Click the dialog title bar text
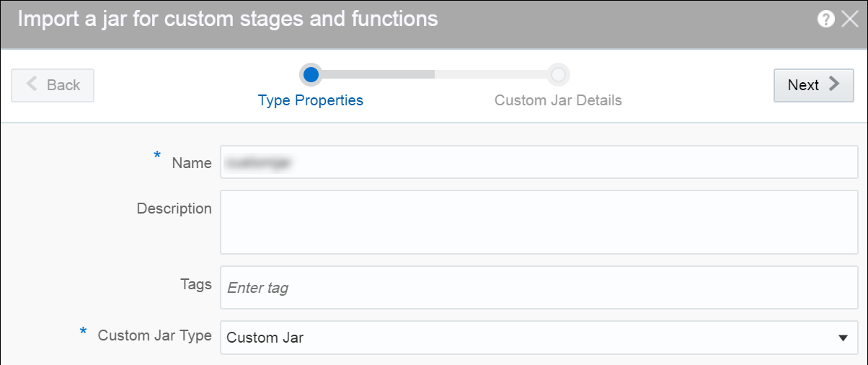868x365 pixels. (228, 19)
